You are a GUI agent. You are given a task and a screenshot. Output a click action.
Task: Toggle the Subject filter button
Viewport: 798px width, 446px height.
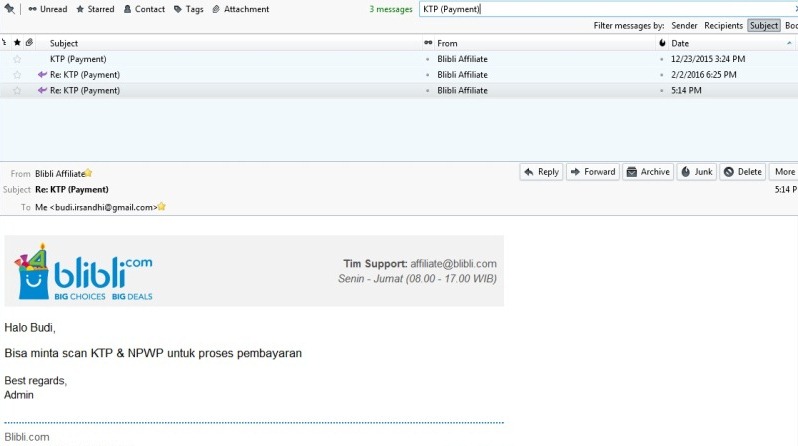tap(763, 25)
